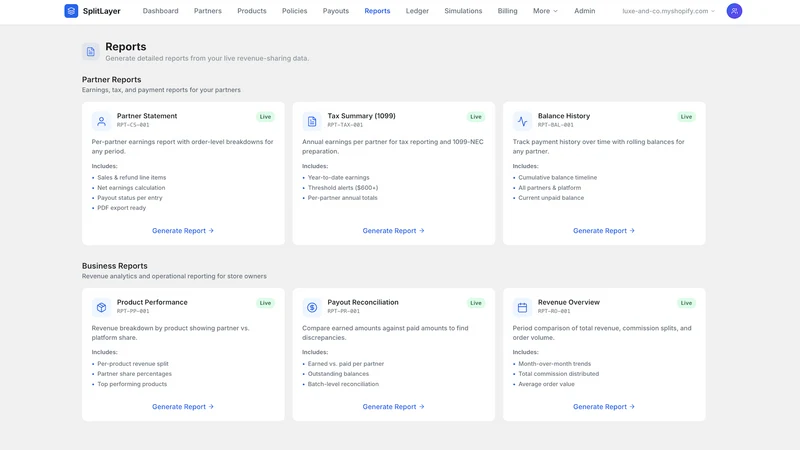Image resolution: width=800 pixels, height=450 pixels.
Task: Click the Balance History activity icon
Action: (522, 121)
